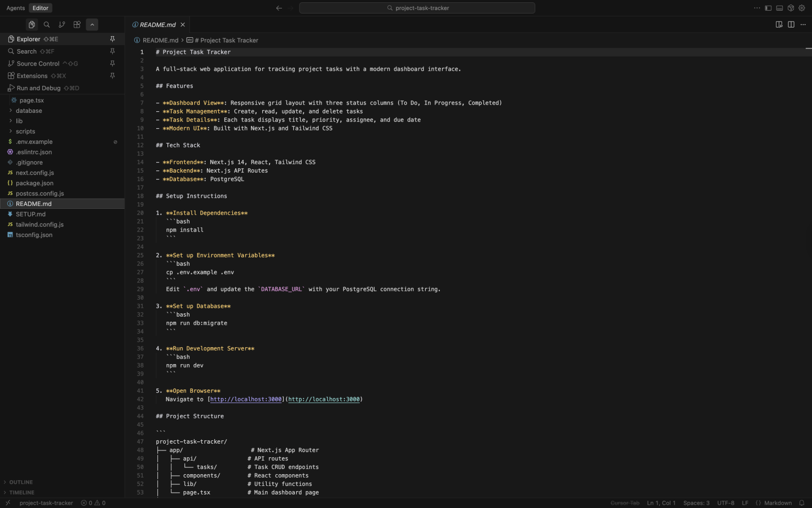Change indentation setting Spaces: 3
Image resolution: width=812 pixels, height=508 pixels.
[x=696, y=503]
